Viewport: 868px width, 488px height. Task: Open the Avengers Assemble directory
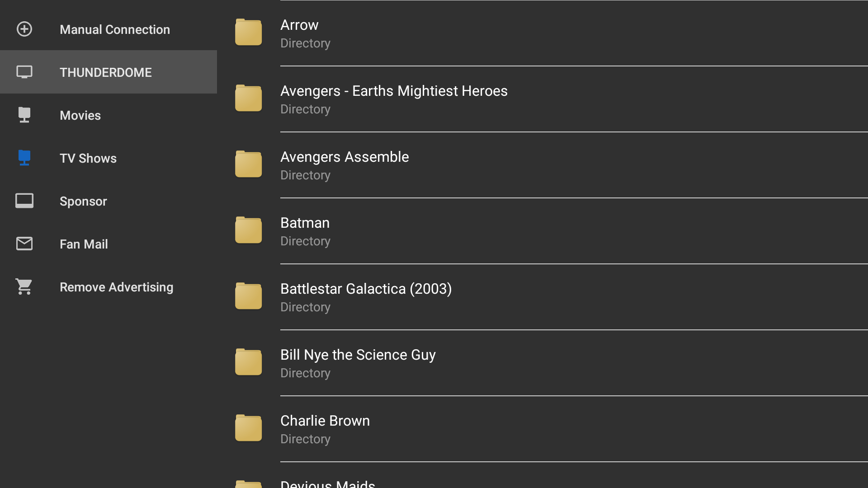click(x=344, y=165)
